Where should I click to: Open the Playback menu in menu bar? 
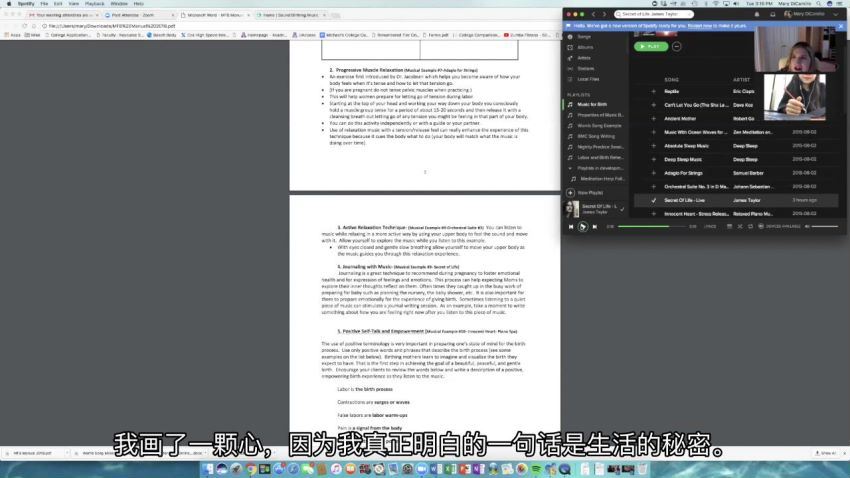(x=94, y=4)
